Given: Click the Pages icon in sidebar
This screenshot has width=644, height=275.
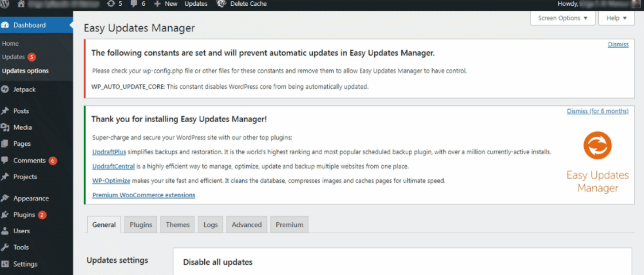Looking at the screenshot, I should click(5, 144).
